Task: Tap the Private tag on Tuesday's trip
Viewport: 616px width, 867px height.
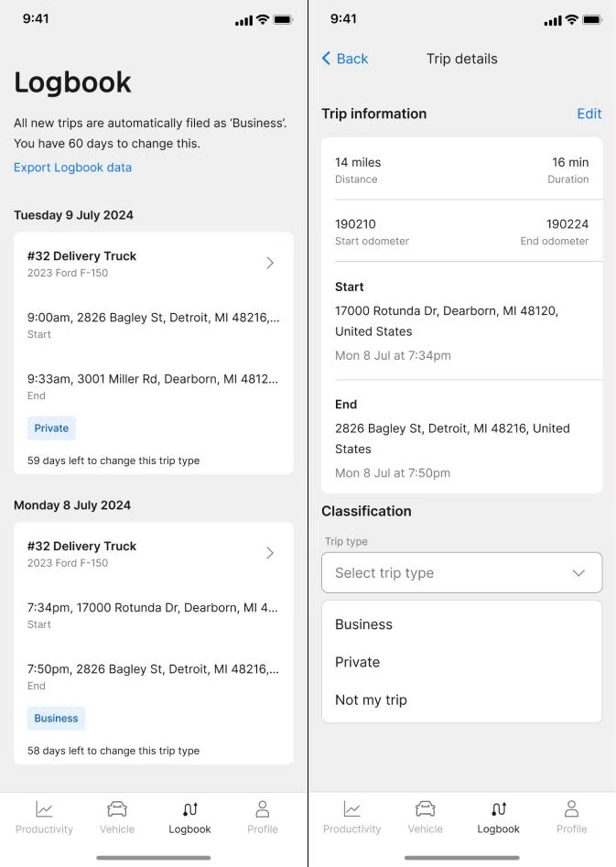Action: coord(51,428)
